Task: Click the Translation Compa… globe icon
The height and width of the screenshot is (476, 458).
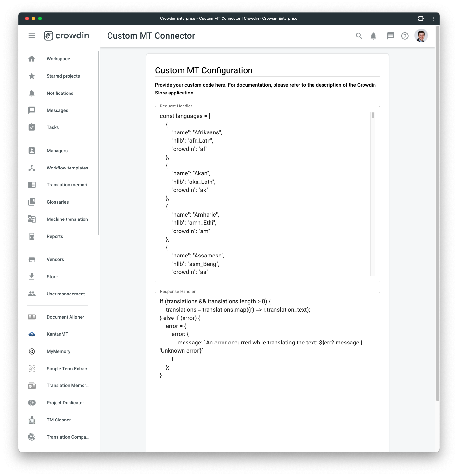Action: pyautogui.click(x=32, y=437)
